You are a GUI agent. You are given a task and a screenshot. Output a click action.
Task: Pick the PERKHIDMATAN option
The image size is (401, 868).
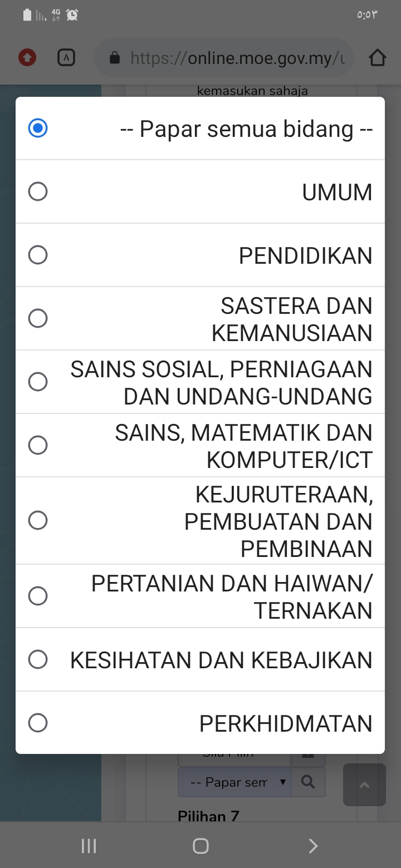[x=38, y=723]
